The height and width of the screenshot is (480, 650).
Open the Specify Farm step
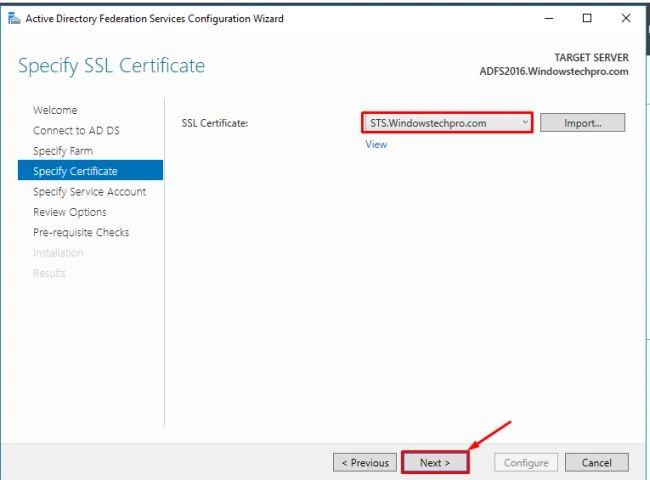coord(63,151)
